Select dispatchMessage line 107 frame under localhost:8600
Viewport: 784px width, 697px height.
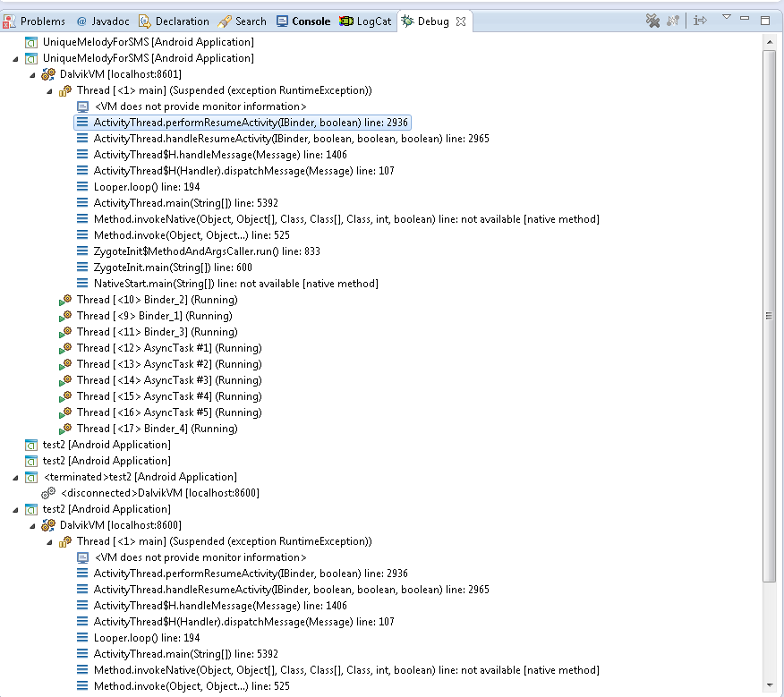point(244,622)
